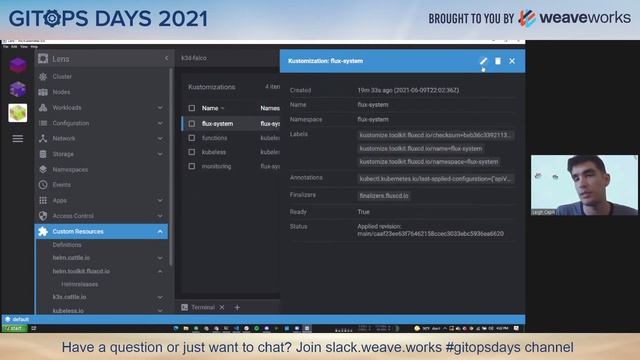Image resolution: width=640 pixels, height=360 pixels.
Task: Expand the Configuration chevron
Action: point(160,123)
